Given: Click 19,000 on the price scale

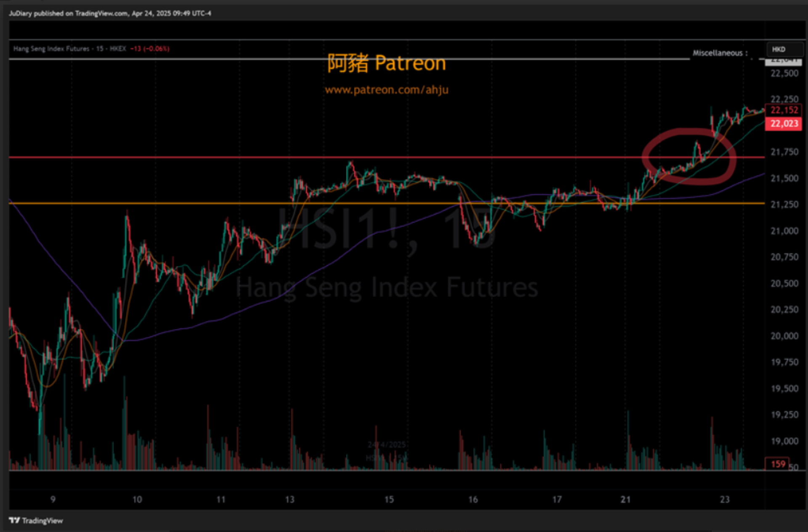Looking at the screenshot, I should tap(784, 441).
